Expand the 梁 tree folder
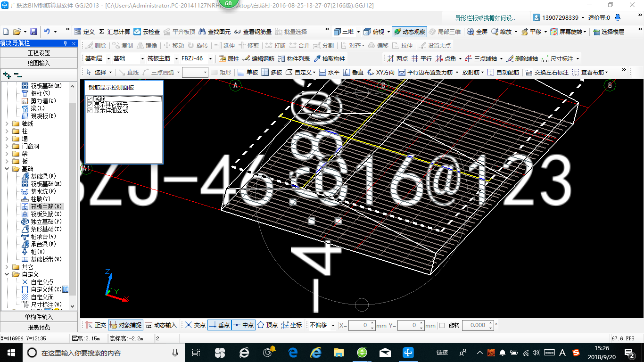The image size is (644, 362). pos(7,154)
